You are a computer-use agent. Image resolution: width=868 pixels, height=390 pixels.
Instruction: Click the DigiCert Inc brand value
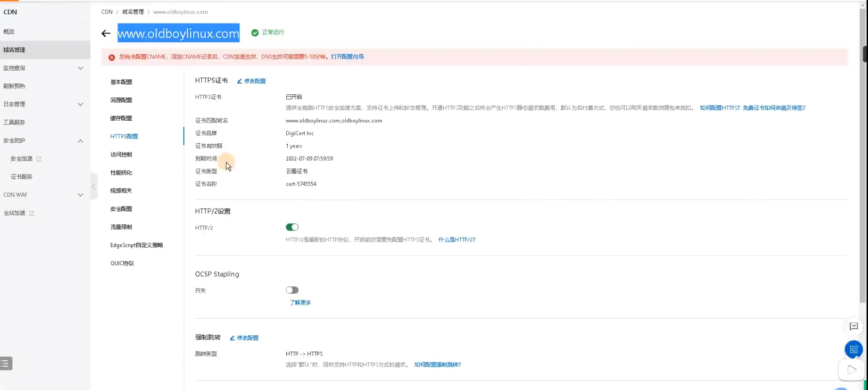300,133
